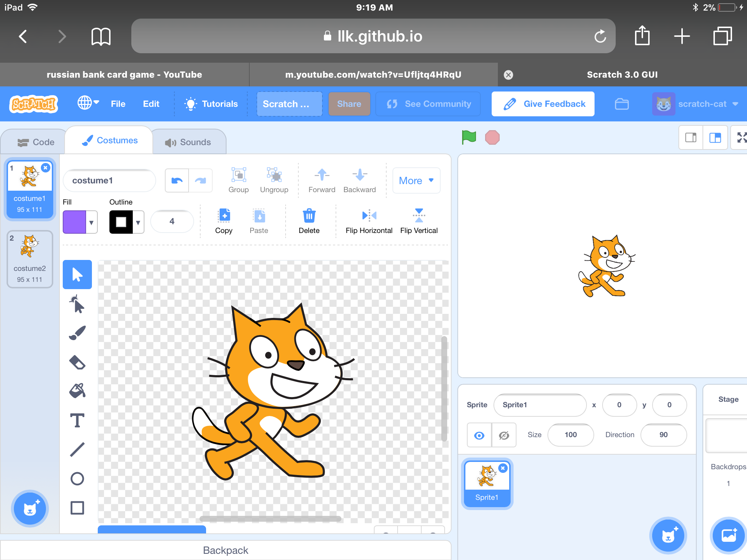This screenshot has height=560, width=747.
Task: Select the Eraser tool
Action: 77,362
